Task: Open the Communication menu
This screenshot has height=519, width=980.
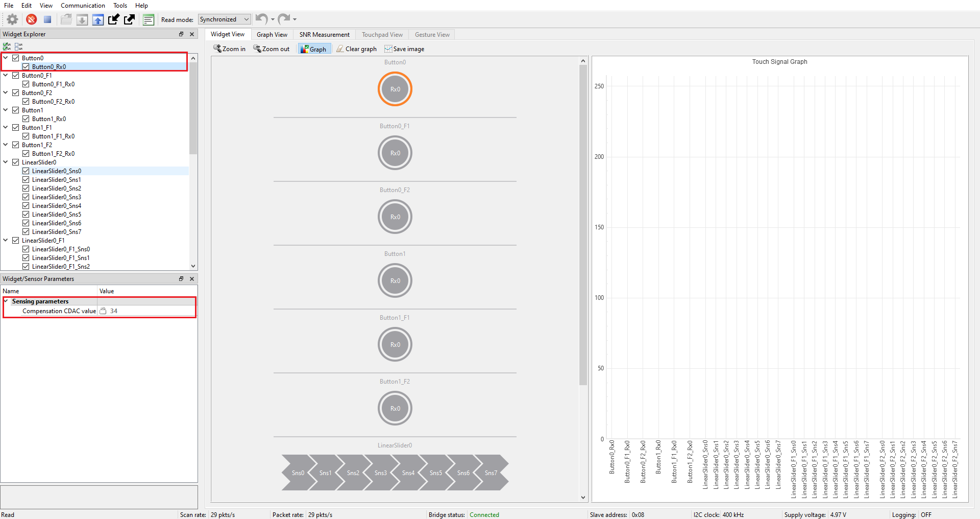Action: [x=83, y=6]
